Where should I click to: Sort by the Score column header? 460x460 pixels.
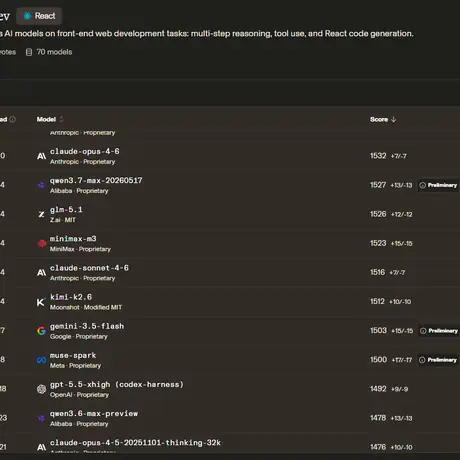point(383,119)
